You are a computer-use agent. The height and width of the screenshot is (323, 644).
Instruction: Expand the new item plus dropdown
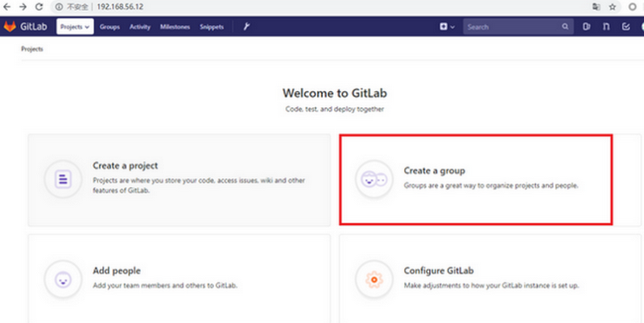click(x=448, y=27)
